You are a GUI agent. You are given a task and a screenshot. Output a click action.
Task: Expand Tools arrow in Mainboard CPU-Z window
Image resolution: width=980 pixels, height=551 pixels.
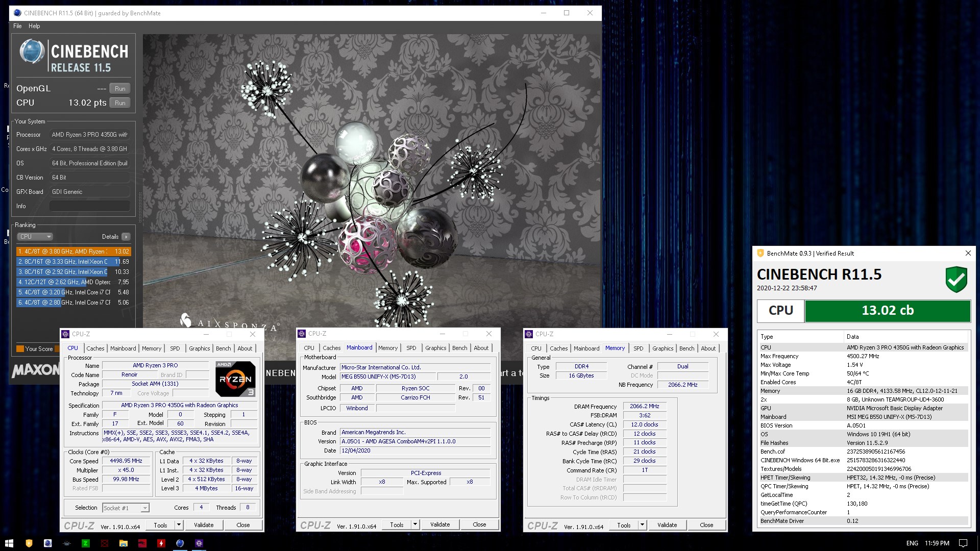(415, 524)
